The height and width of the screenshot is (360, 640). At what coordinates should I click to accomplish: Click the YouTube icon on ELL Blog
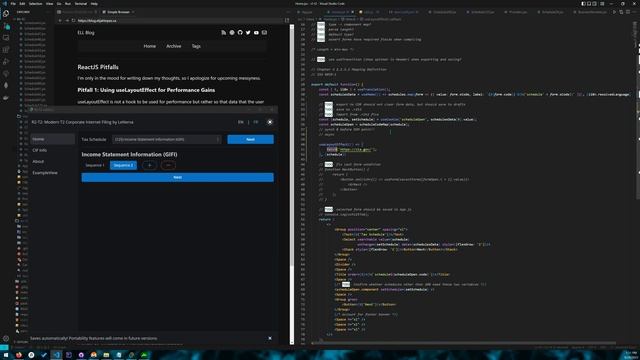coord(256,33)
